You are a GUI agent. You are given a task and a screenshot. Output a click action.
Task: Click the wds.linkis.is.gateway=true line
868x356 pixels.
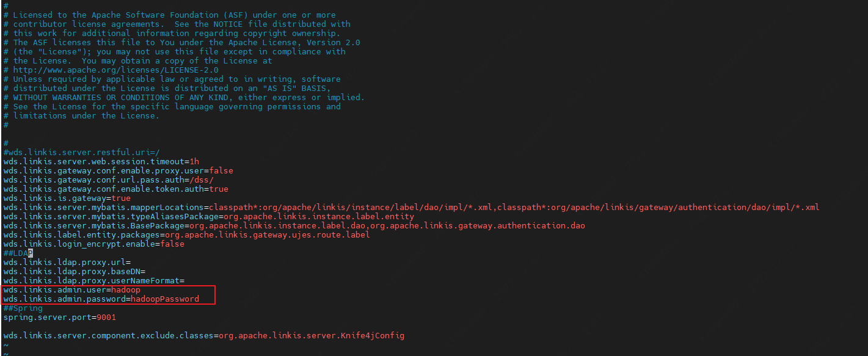point(67,198)
